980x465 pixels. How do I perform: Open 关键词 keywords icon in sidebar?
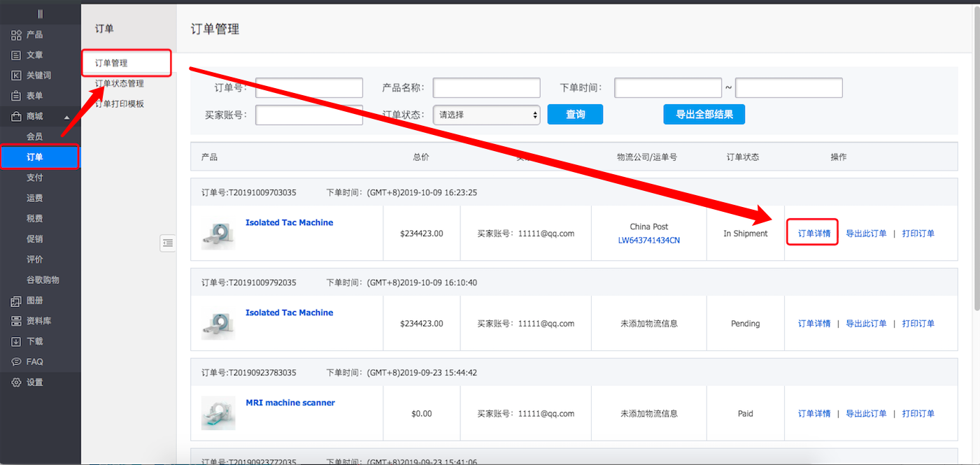(x=16, y=76)
